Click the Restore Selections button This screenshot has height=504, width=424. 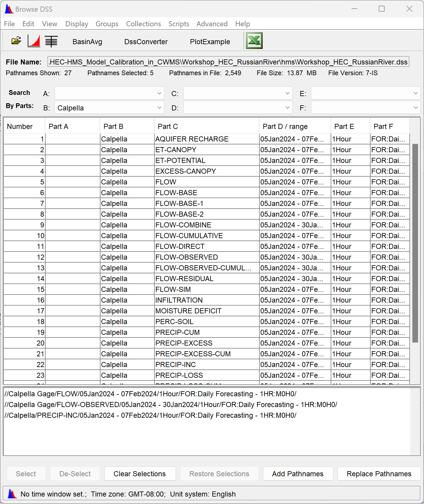219,474
